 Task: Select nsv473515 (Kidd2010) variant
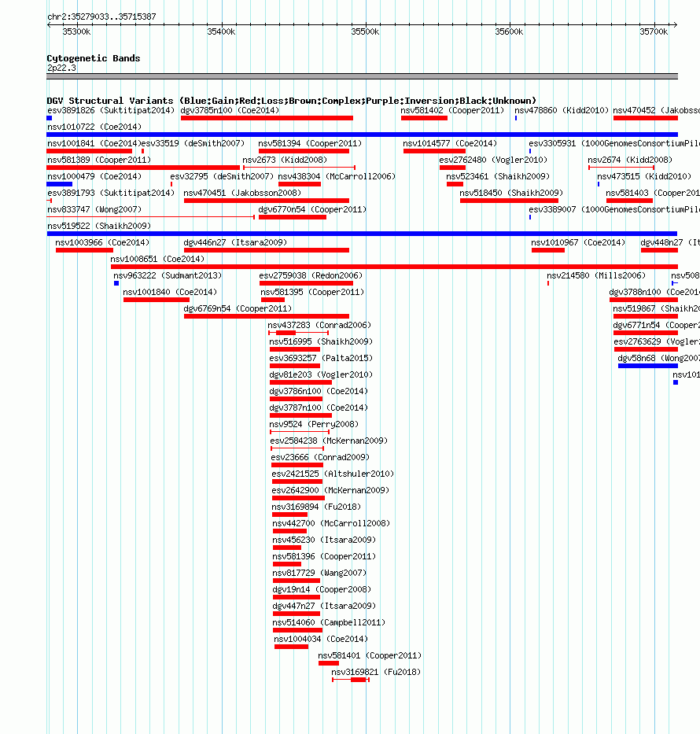click(x=644, y=176)
